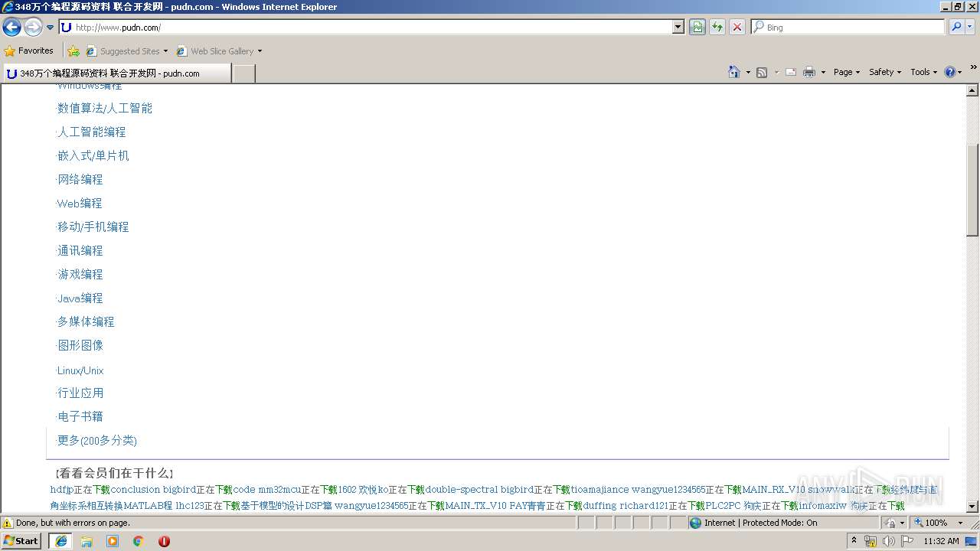The image size is (980, 551).
Task: Open 数值算法/人工智能 category link
Action: [105, 109]
